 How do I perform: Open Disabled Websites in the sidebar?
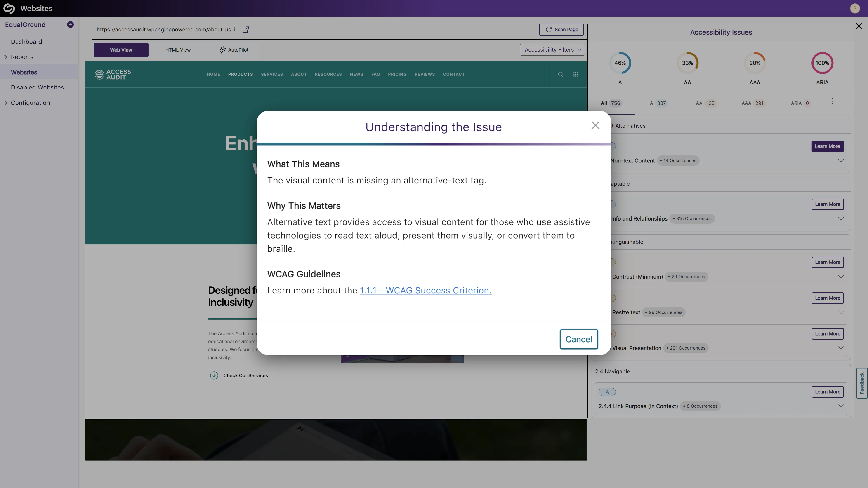pos(37,88)
